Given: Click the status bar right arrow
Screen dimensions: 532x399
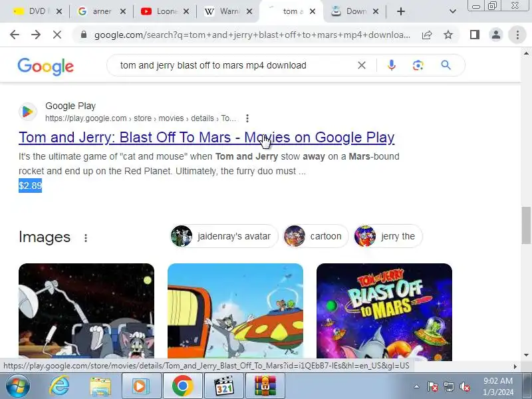Looking at the screenshot, I should pos(515,366).
